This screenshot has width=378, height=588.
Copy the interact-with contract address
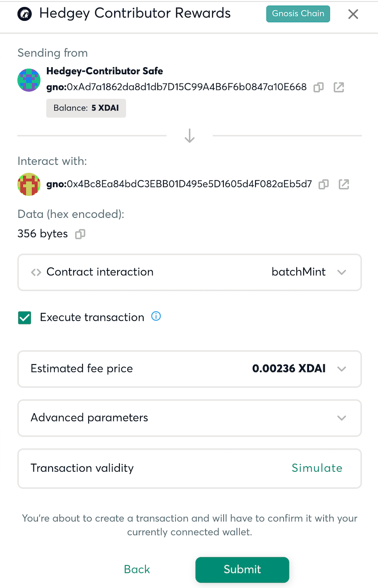[x=323, y=185]
